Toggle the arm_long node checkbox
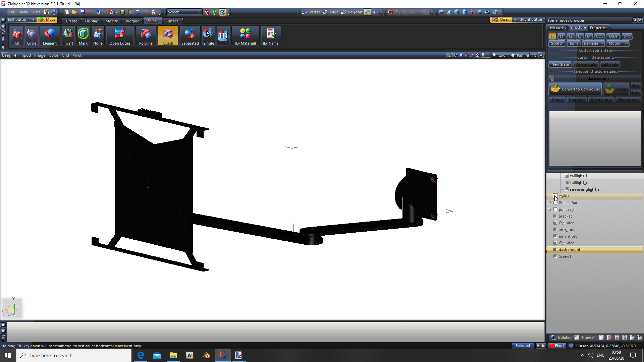This screenshot has height=362, width=644. 555,230
